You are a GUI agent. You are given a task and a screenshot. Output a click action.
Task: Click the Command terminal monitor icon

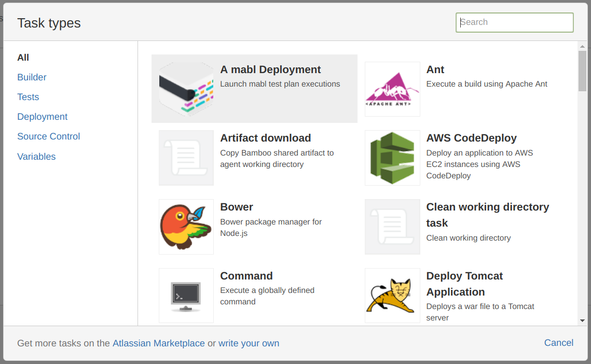click(x=186, y=296)
